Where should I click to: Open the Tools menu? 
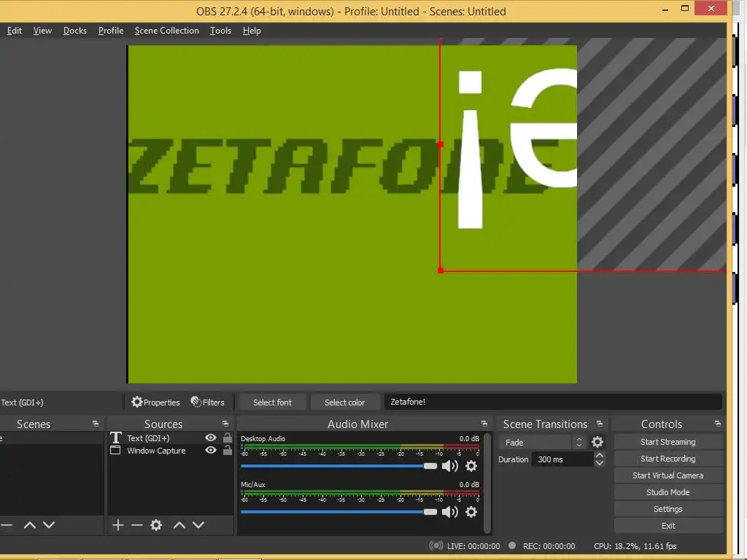220,31
